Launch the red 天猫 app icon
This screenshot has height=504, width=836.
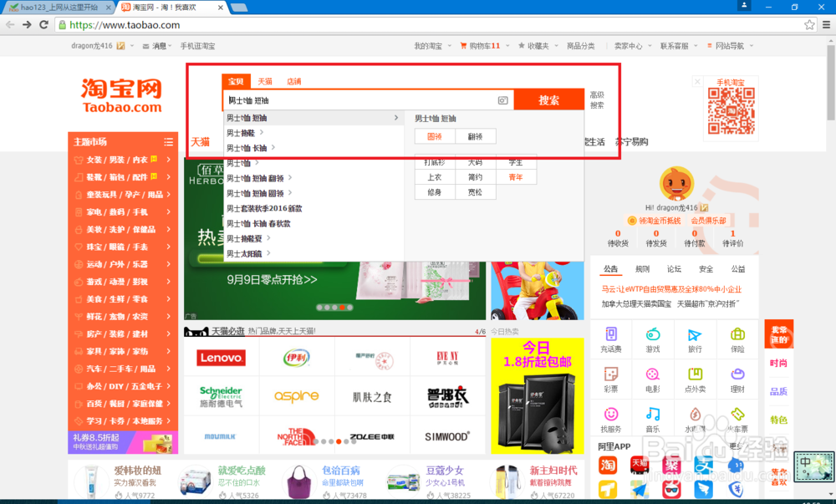click(x=640, y=465)
